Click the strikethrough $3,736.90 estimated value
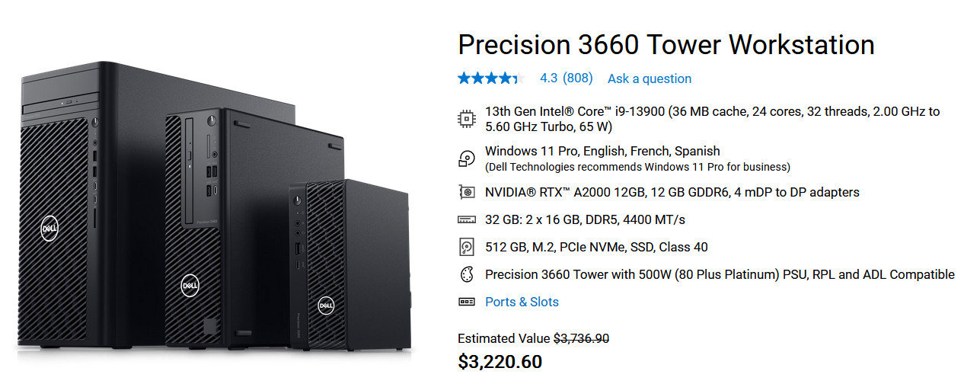The height and width of the screenshot is (384, 980). click(x=581, y=338)
